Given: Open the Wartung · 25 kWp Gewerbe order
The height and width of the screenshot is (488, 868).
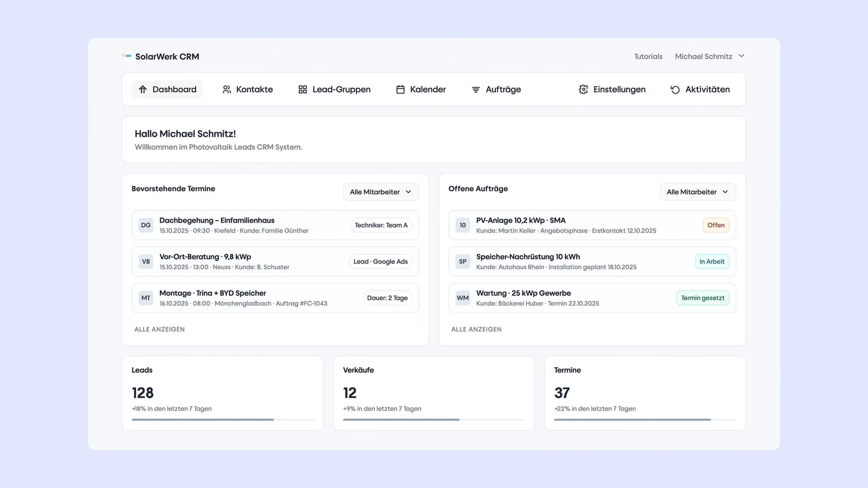Looking at the screenshot, I should point(592,298).
